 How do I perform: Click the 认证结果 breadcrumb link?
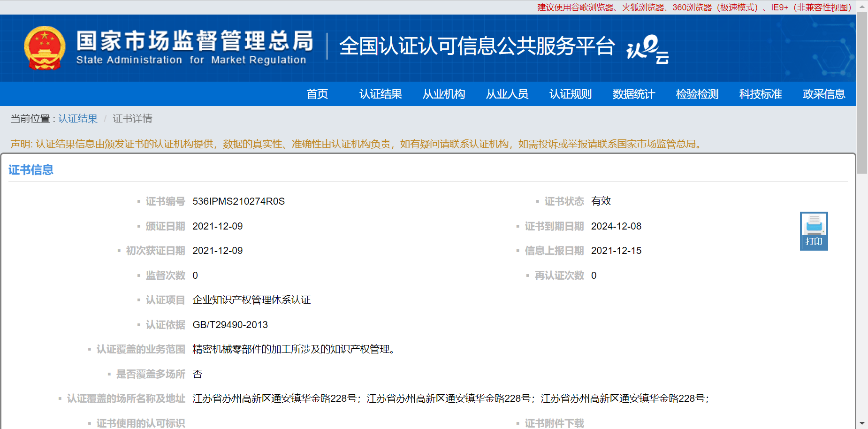click(78, 119)
